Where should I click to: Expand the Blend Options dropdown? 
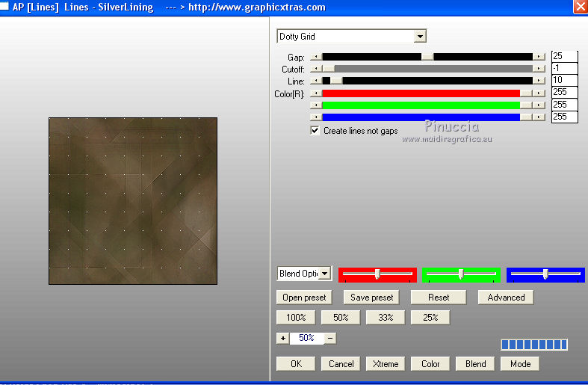point(325,274)
